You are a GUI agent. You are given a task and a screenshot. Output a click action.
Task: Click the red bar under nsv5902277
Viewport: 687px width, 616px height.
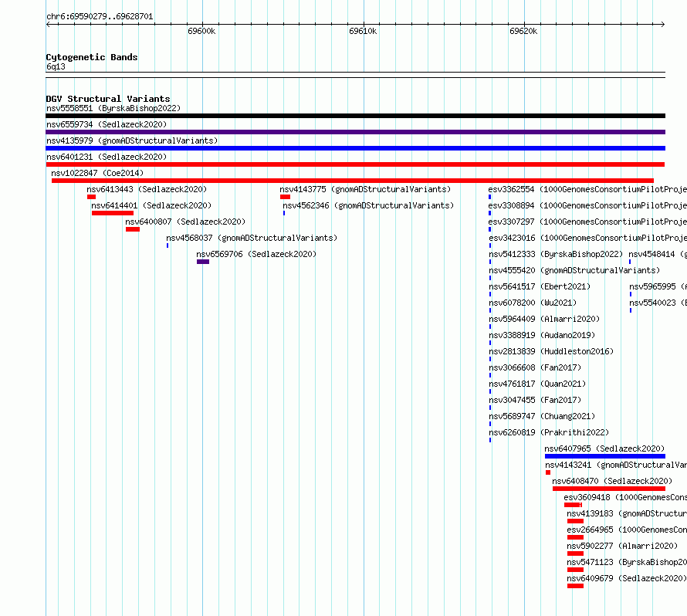pyautogui.click(x=575, y=553)
